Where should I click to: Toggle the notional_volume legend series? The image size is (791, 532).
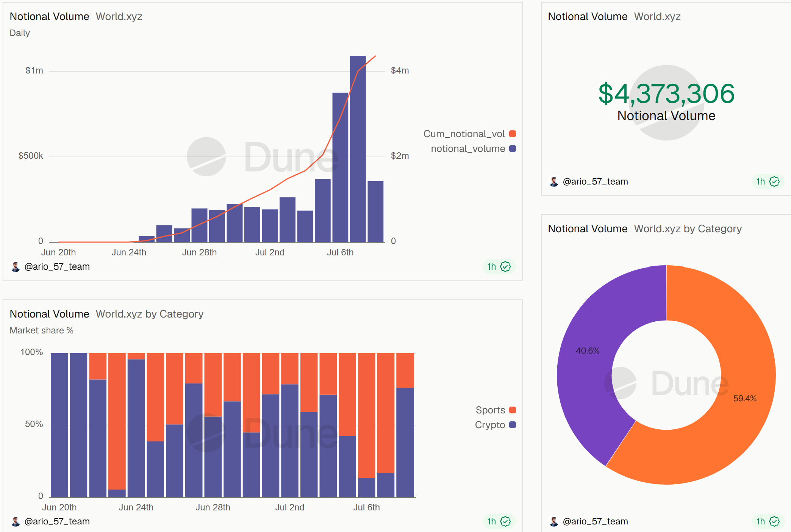coord(473,149)
